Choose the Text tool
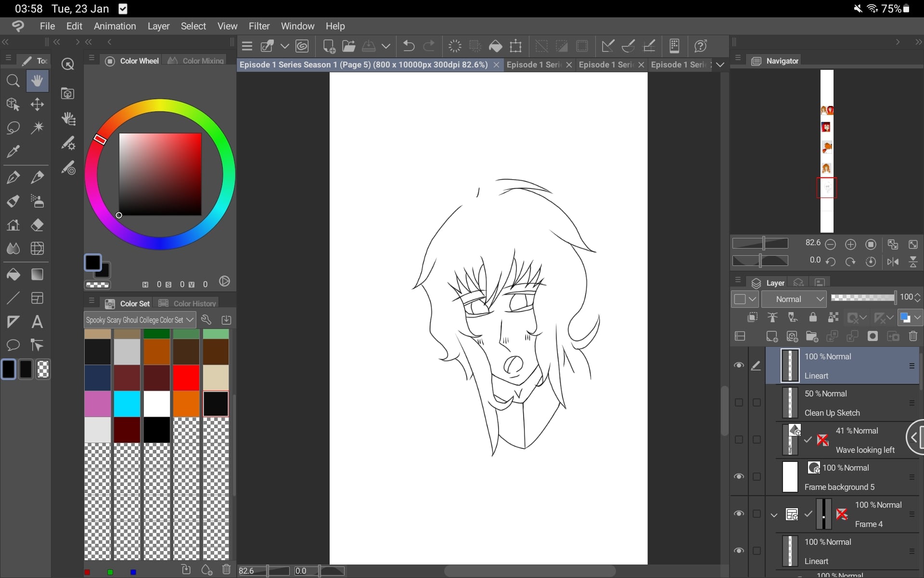 coord(37,322)
